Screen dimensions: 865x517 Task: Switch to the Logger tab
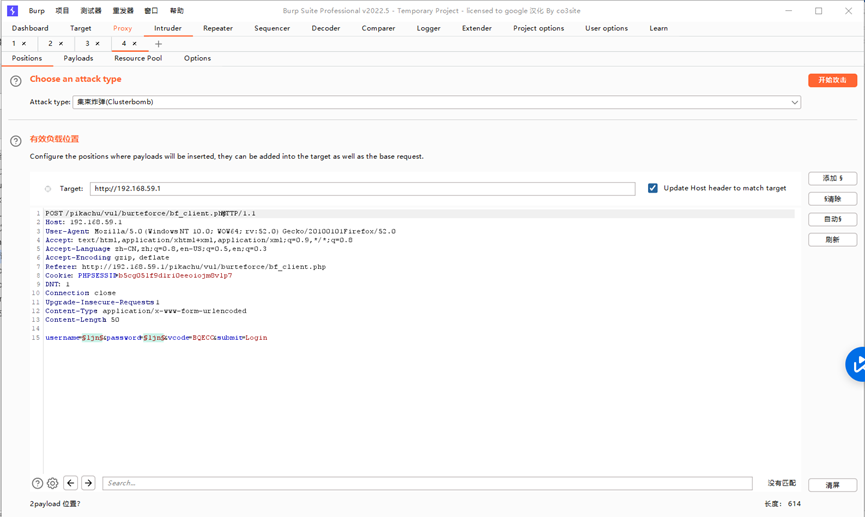point(429,28)
